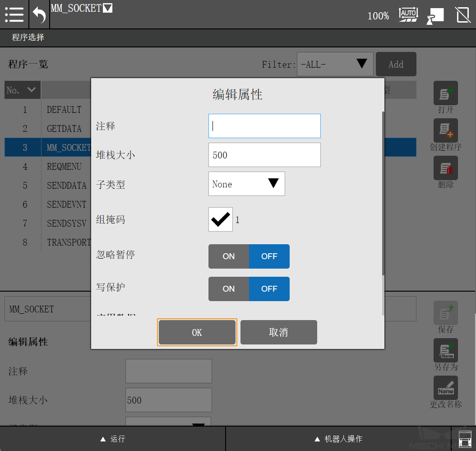
Task: Click the 更改名称 (rename) icon
Action: click(x=445, y=388)
